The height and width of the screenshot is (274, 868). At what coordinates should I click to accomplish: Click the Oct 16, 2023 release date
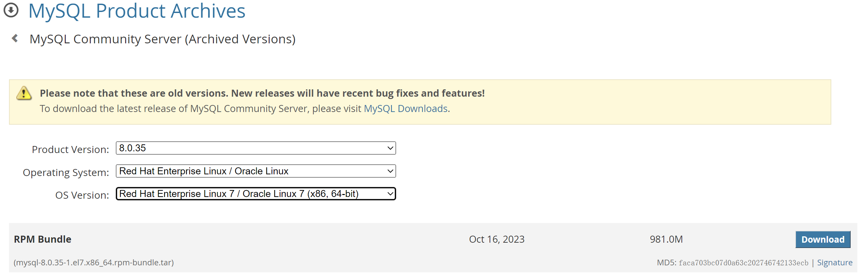496,239
